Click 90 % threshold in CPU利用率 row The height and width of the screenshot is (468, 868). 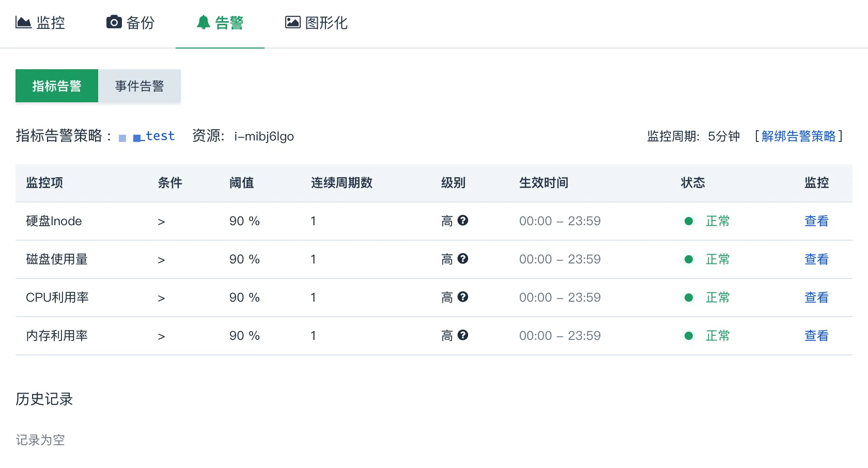pyautogui.click(x=244, y=298)
